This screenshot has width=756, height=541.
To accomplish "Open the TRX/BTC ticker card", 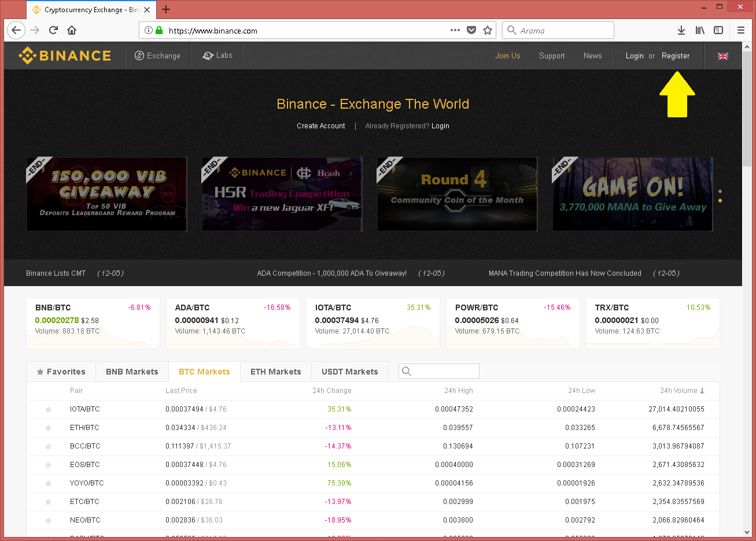I will coord(653,324).
